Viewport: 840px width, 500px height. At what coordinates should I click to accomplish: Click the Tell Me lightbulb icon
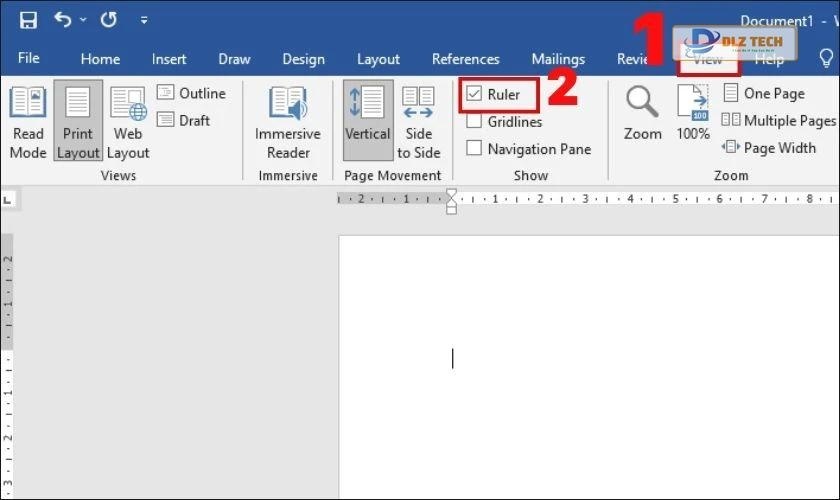[x=826, y=58]
